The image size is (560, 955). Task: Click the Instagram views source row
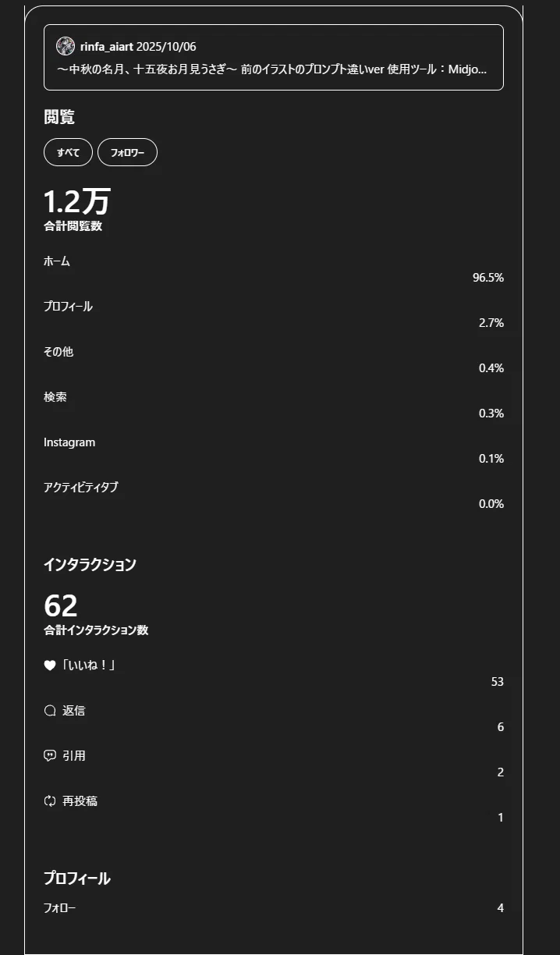click(274, 451)
